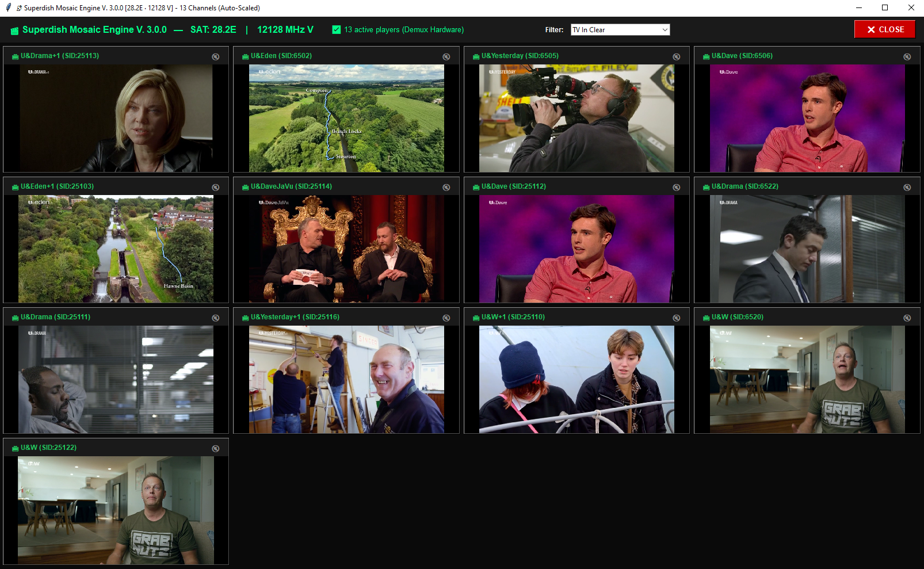Click the "U&W (SID:25122)" channel title

click(x=48, y=448)
